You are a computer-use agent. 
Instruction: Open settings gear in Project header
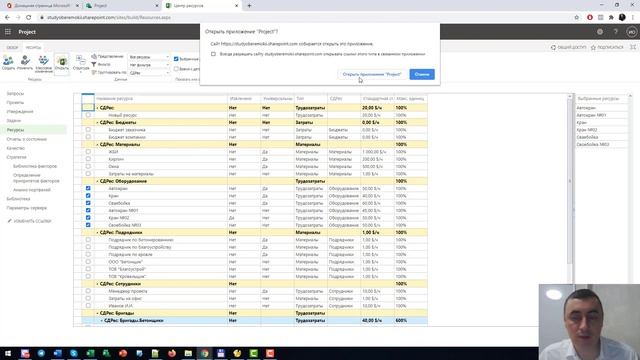click(600, 32)
